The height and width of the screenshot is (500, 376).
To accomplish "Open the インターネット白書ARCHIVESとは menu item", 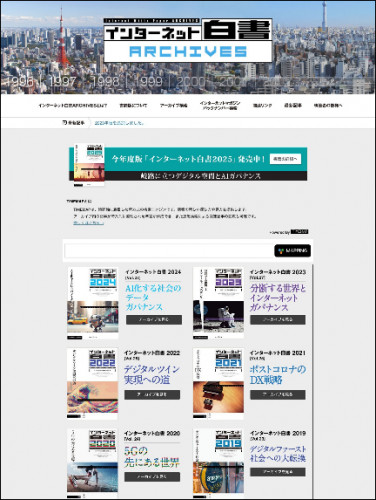I will point(73,106).
